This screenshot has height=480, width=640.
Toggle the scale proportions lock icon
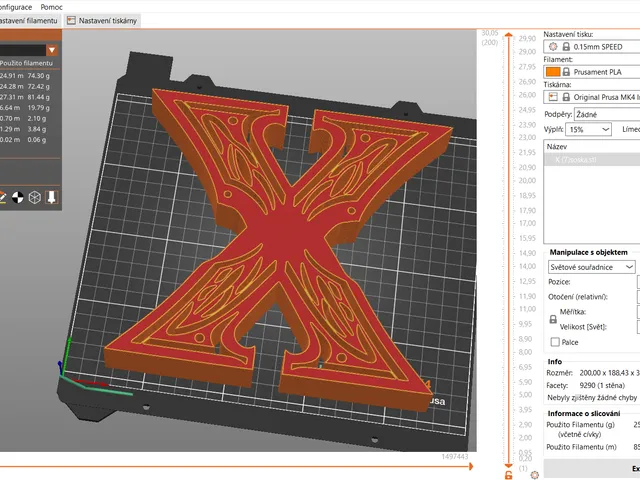(553, 319)
